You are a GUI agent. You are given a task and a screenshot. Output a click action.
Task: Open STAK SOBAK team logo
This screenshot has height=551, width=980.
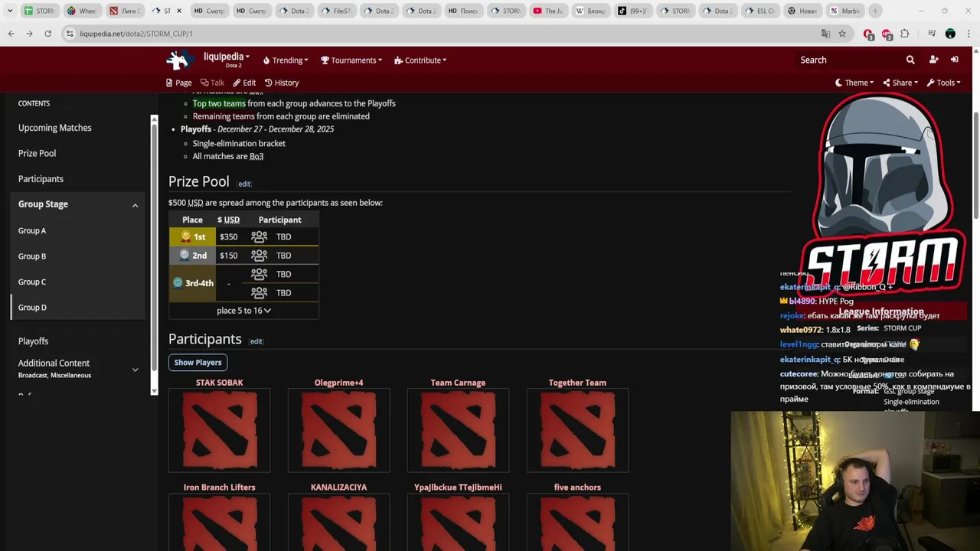(x=219, y=430)
